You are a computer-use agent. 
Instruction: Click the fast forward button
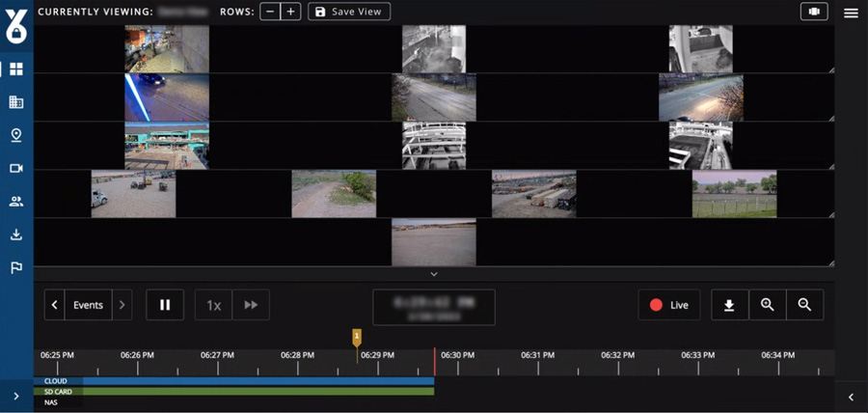tap(252, 305)
